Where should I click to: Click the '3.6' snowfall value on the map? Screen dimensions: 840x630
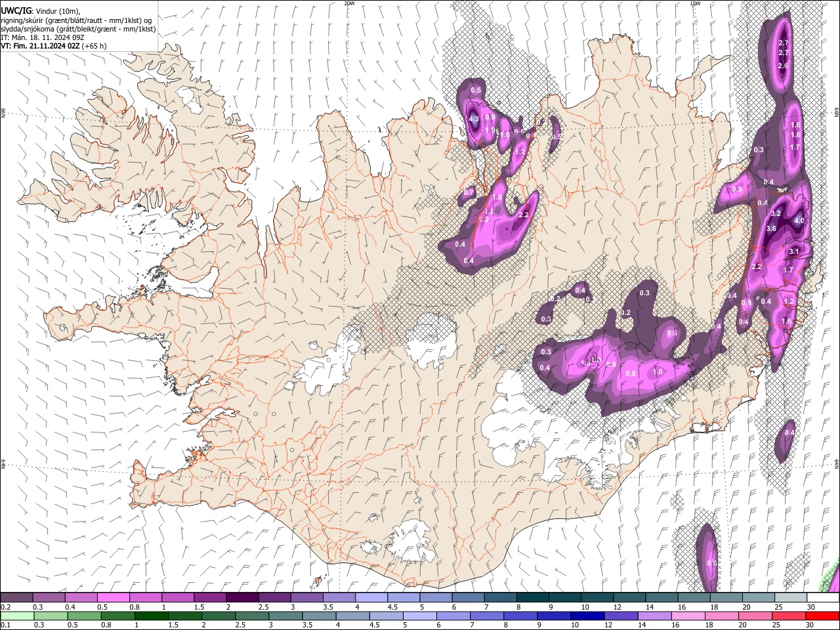click(x=771, y=228)
